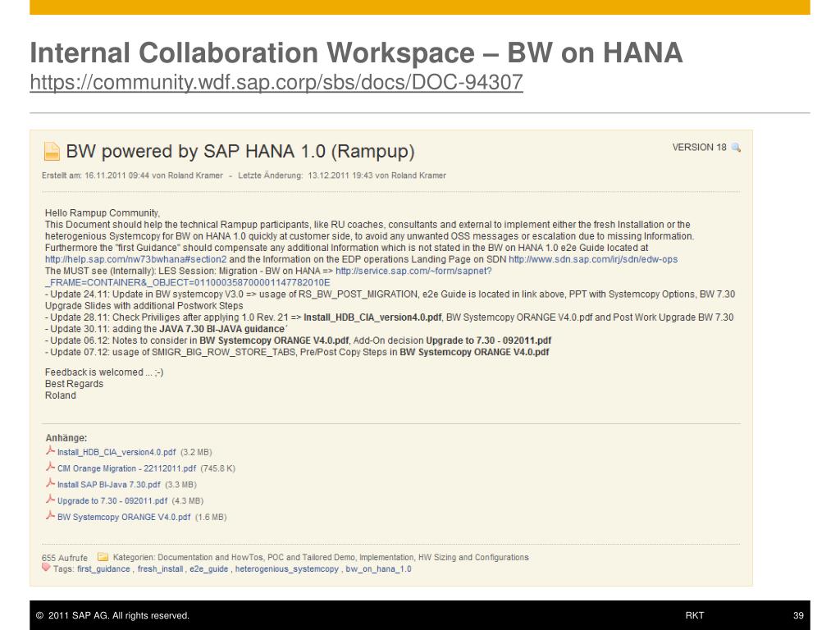This screenshot has width=840, height=630.
Task: Click the (1.6 MB) file size
Action: (211, 517)
